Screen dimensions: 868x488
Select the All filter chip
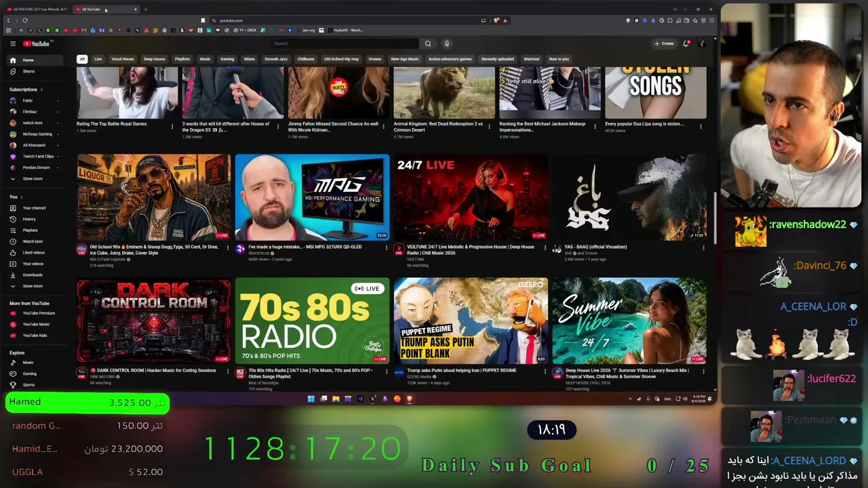82,59
